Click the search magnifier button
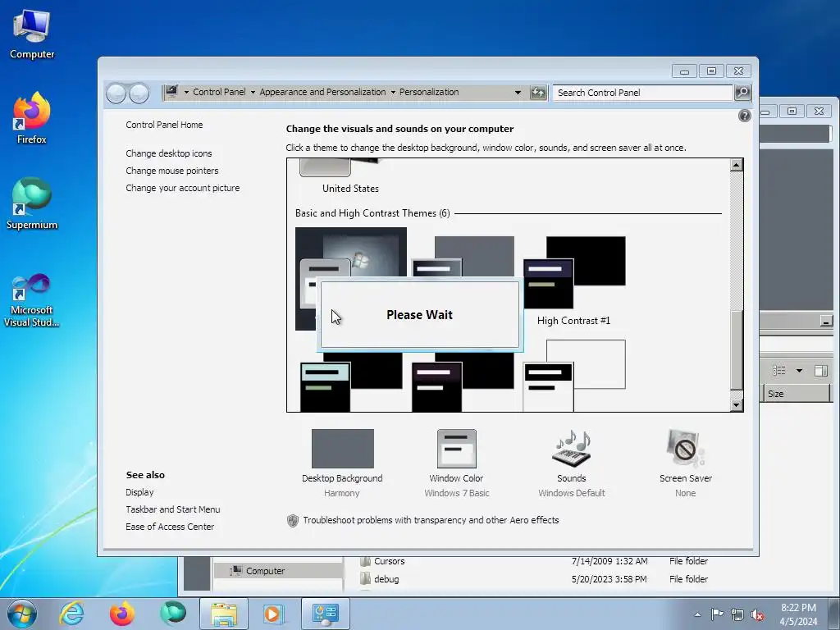This screenshot has height=630, width=840. point(742,92)
